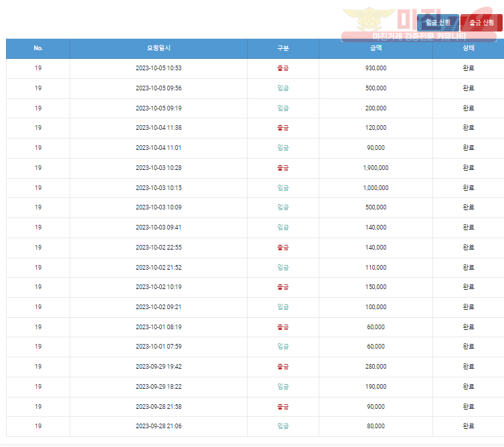Click 입금 label in the 200,000 row

click(x=283, y=108)
